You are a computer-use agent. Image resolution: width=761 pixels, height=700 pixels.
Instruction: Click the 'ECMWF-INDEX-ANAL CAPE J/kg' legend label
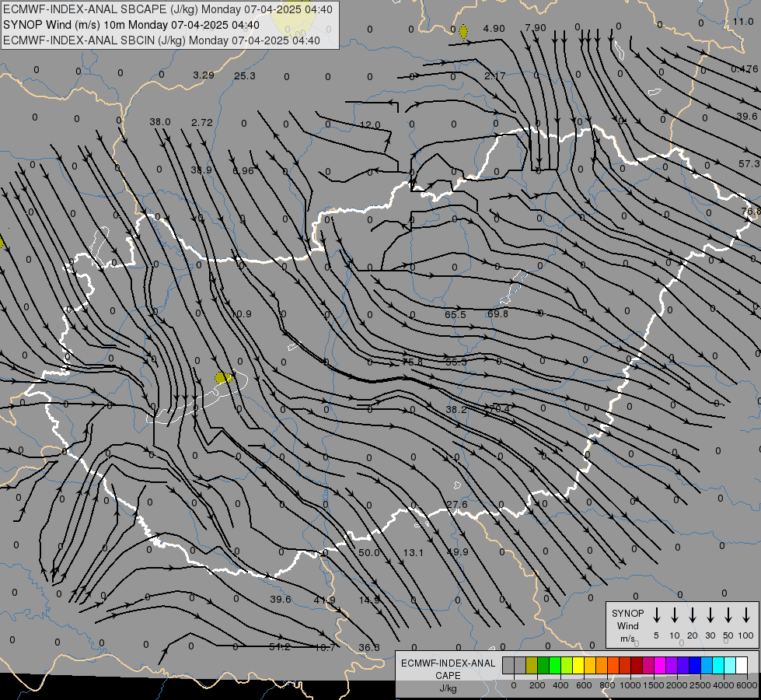pyautogui.click(x=448, y=676)
